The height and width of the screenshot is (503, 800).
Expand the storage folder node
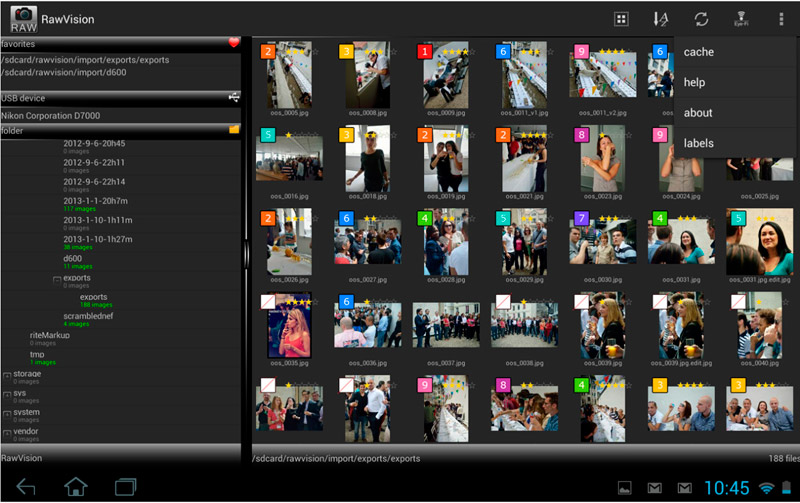[8, 375]
